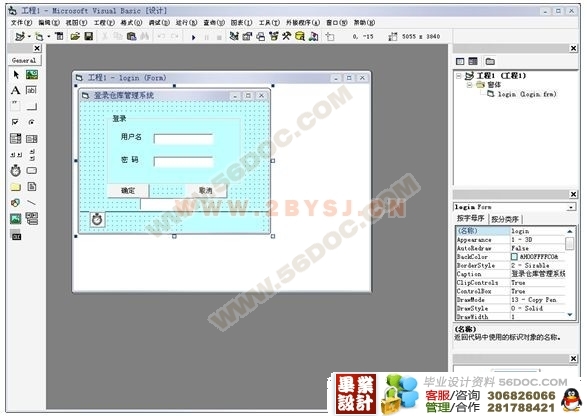
Task: Select the TextBox tool in toolbox
Action: 31,90
